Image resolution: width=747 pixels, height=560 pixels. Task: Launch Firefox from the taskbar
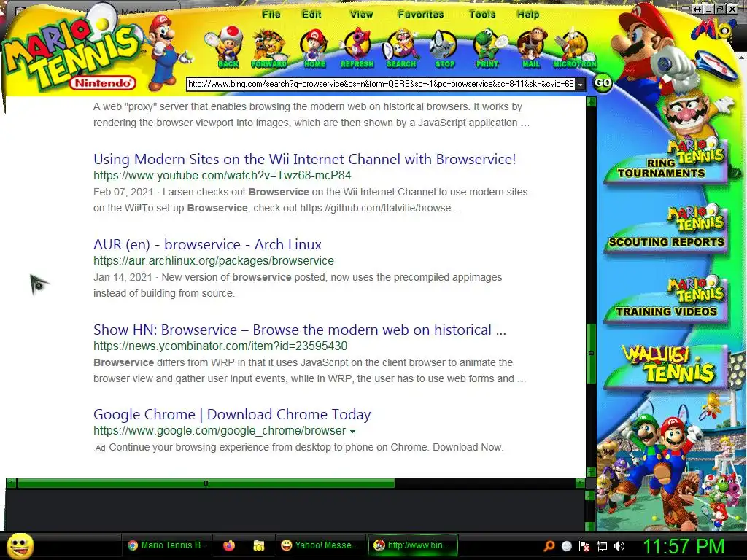coord(229,545)
